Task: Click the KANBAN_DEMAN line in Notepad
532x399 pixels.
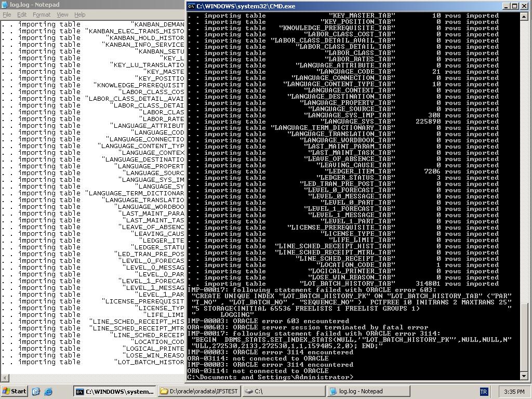Action: (92, 24)
